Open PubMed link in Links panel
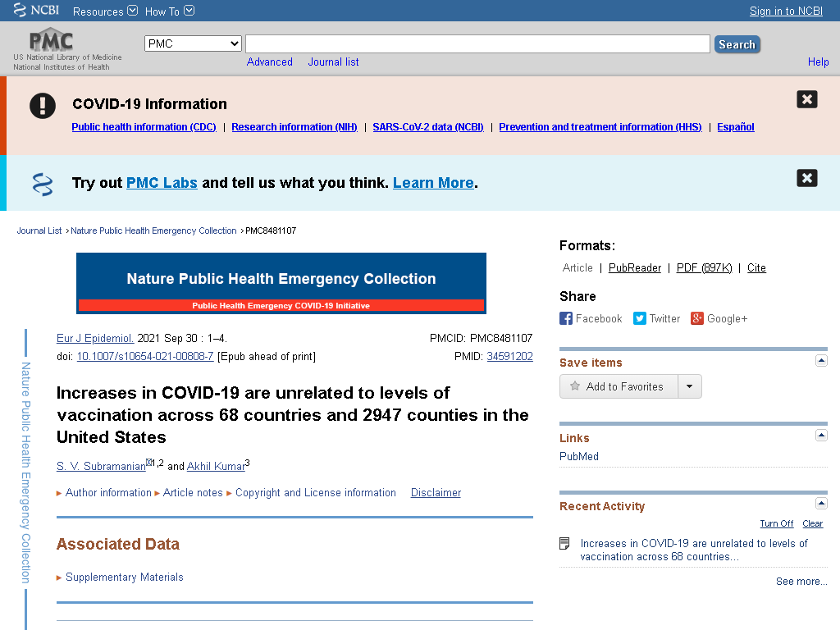This screenshot has width=840, height=630. pos(579,456)
